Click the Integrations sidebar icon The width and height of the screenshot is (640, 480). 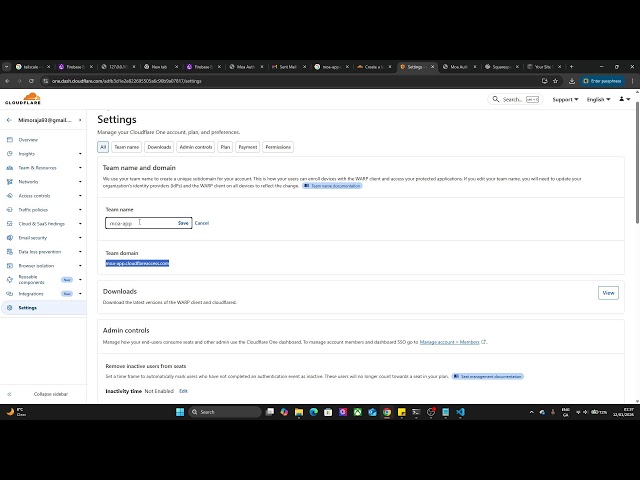click(10, 294)
